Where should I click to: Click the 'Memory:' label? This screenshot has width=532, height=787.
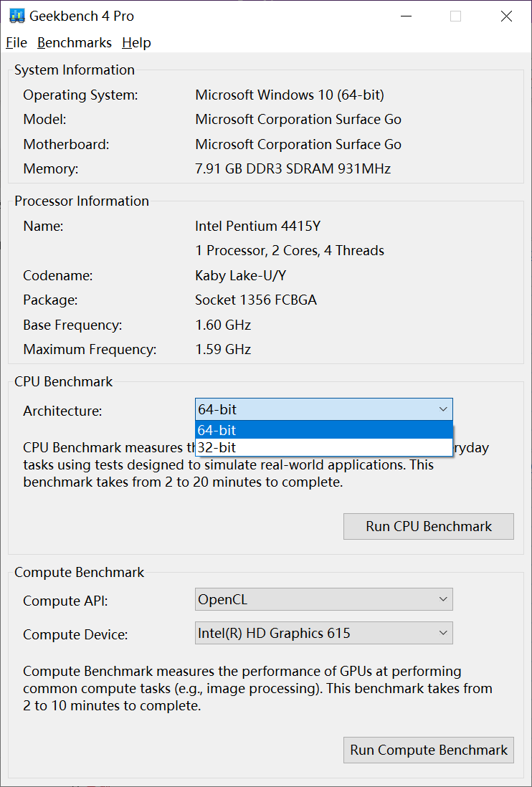pos(51,169)
